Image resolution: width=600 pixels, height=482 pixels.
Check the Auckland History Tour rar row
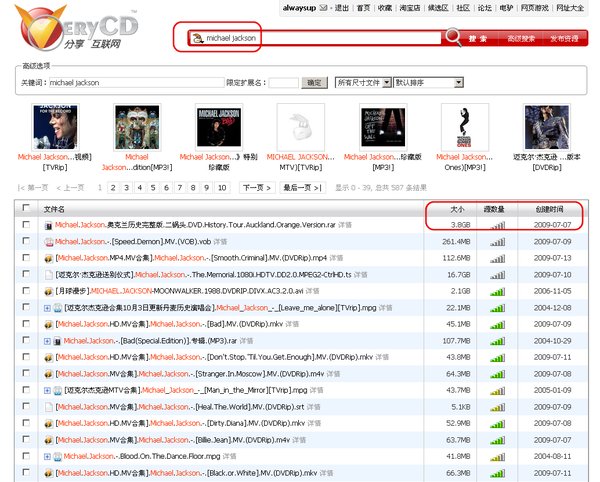click(26, 225)
